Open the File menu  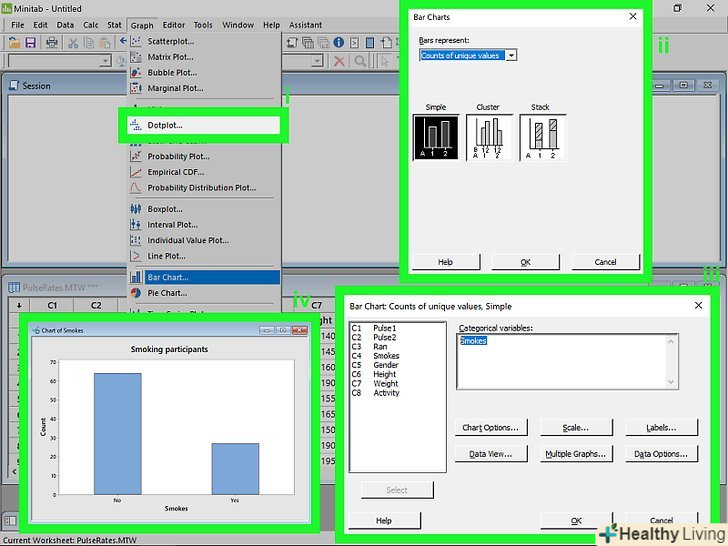[x=18, y=25]
